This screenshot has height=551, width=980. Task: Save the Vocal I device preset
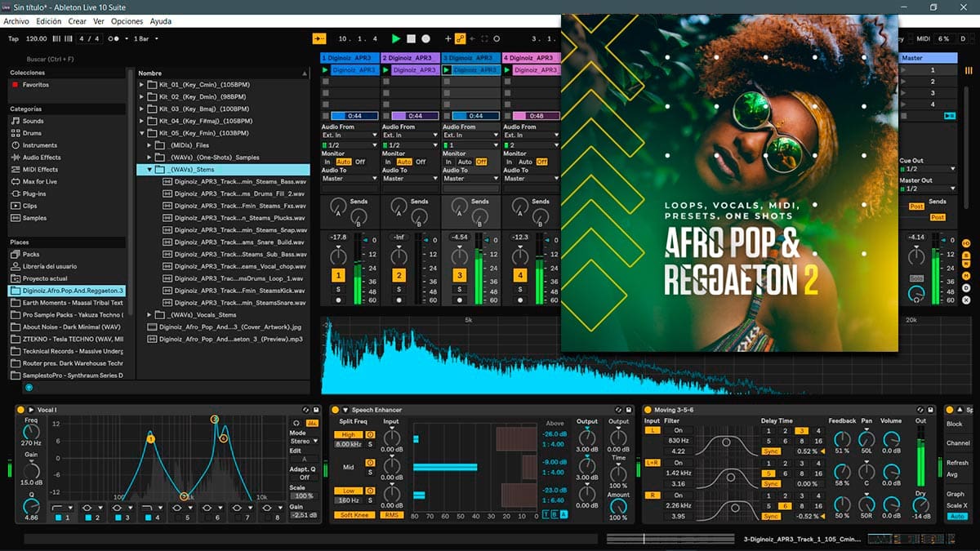(316, 410)
